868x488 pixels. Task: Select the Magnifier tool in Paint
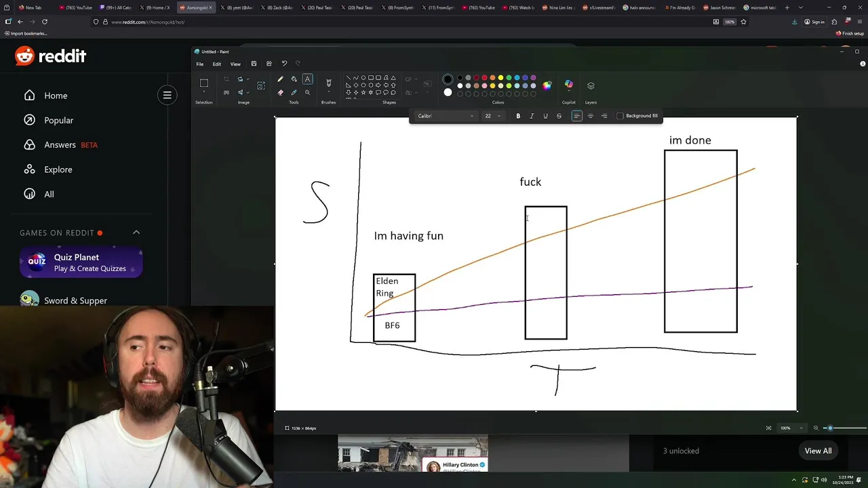(x=307, y=92)
